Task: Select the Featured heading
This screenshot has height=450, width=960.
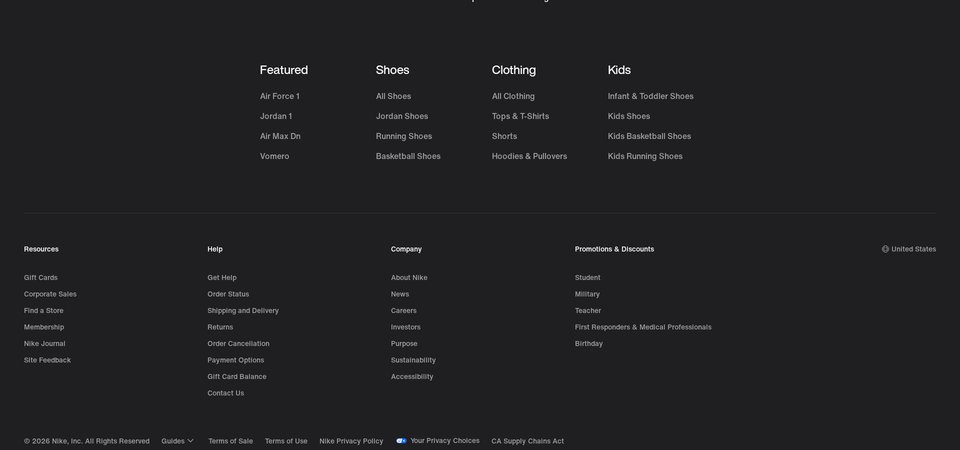Action: point(284,70)
